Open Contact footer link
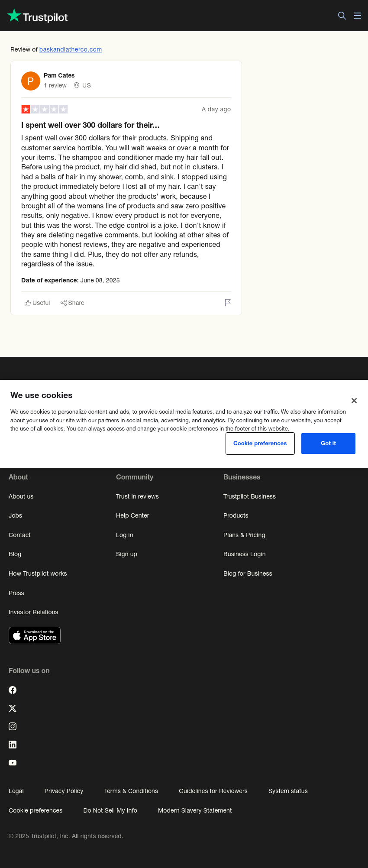This screenshot has width=368, height=868. tap(20, 535)
